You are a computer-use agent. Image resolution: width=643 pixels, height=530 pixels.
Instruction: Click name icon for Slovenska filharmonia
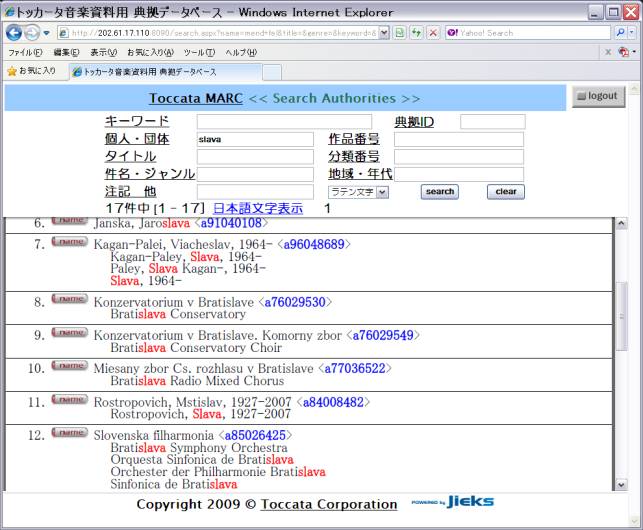click(x=70, y=432)
